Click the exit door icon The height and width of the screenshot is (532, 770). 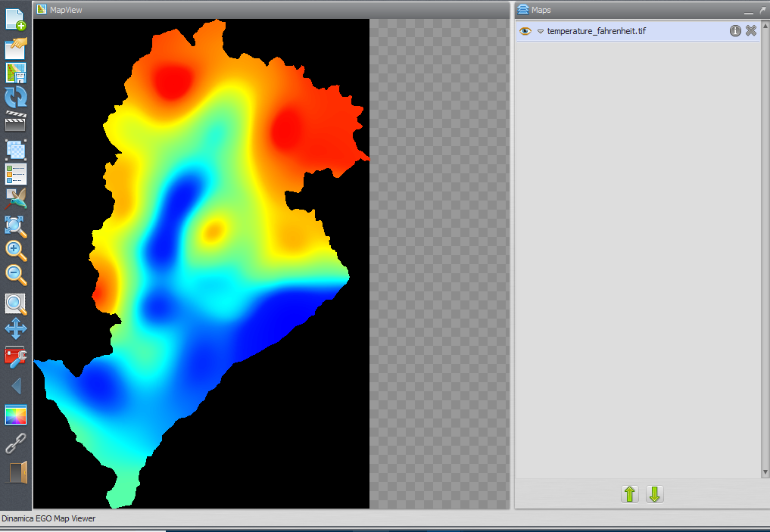click(x=17, y=471)
